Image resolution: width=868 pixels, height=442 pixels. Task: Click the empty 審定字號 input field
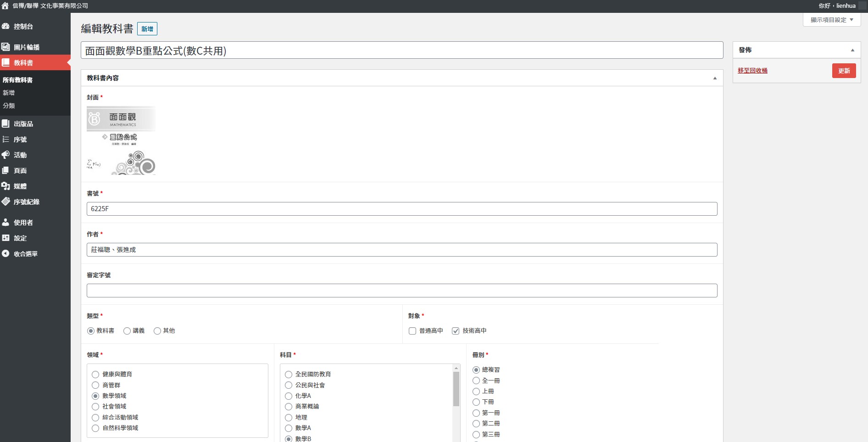(402, 291)
